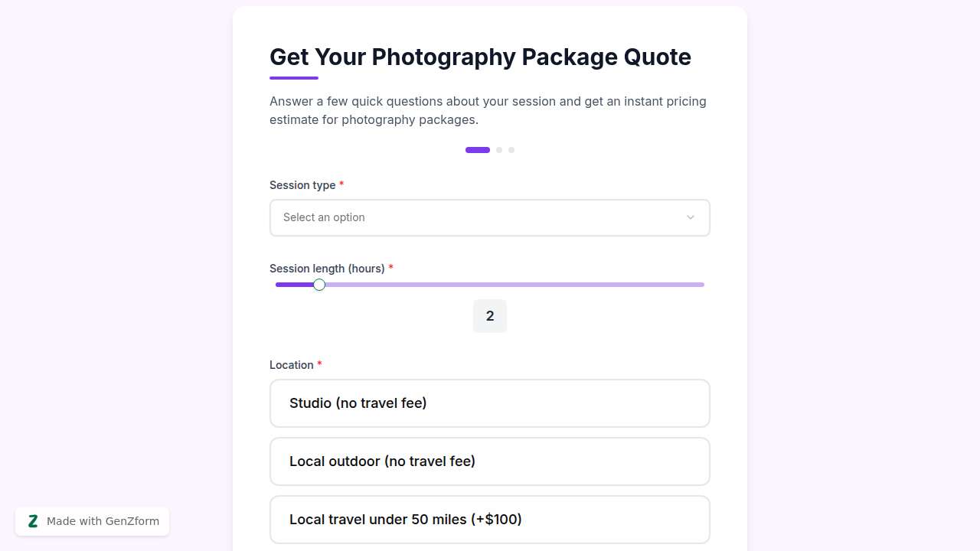This screenshot has width=980, height=551.
Task: Click the Location section label
Action: point(291,365)
